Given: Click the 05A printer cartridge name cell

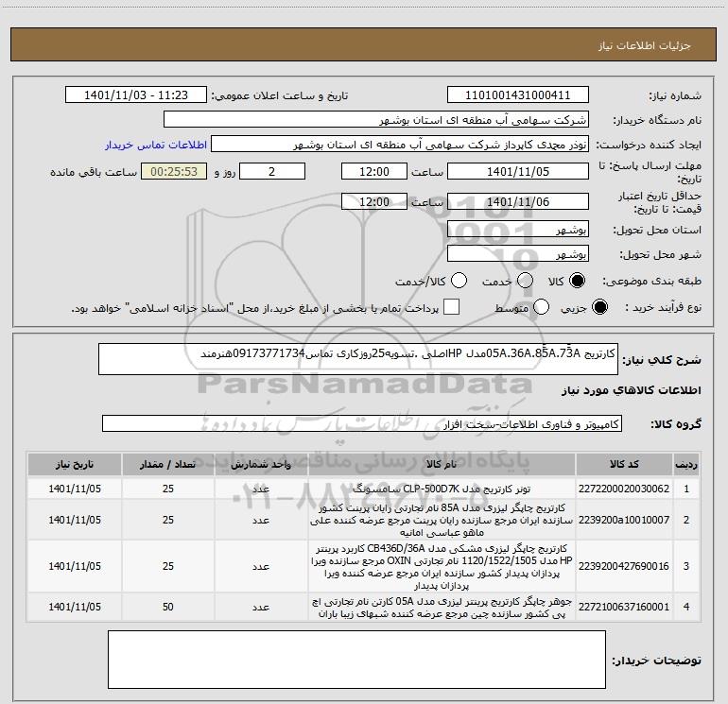Looking at the screenshot, I should click(x=442, y=607).
